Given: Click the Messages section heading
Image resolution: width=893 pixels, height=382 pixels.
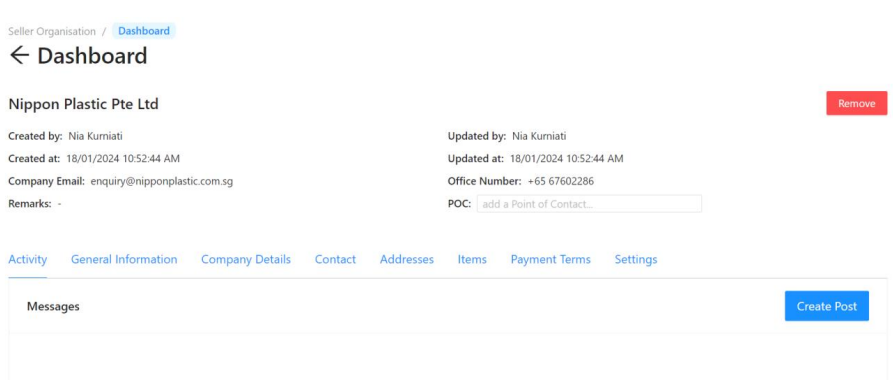Looking at the screenshot, I should coord(53,306).
